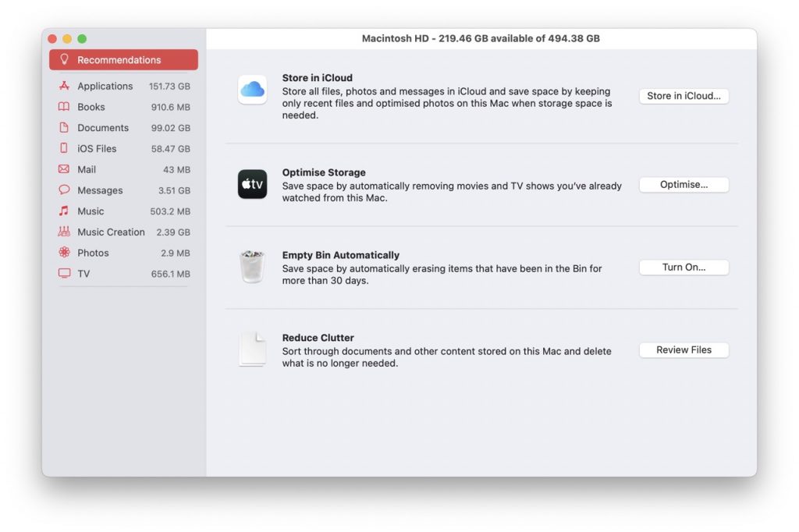Click the Applications sidebar icon
This screenshot has height=532, width=799.
[x=64, y=86]
